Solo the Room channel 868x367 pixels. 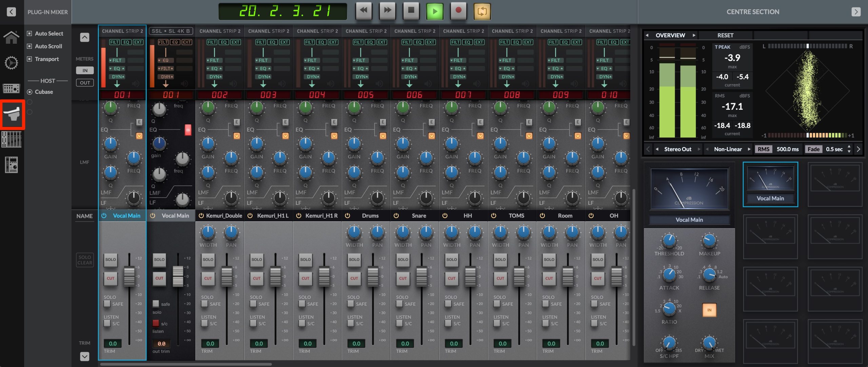(549, 260)
